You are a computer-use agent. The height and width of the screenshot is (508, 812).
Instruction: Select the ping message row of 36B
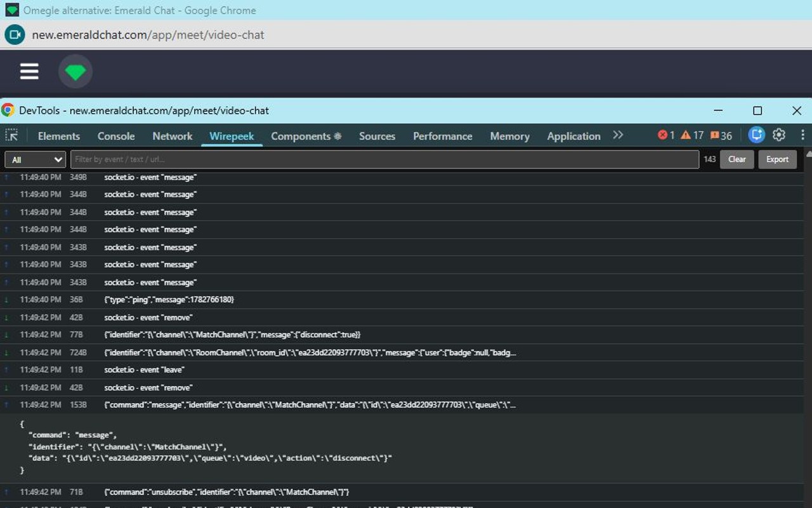402,300
